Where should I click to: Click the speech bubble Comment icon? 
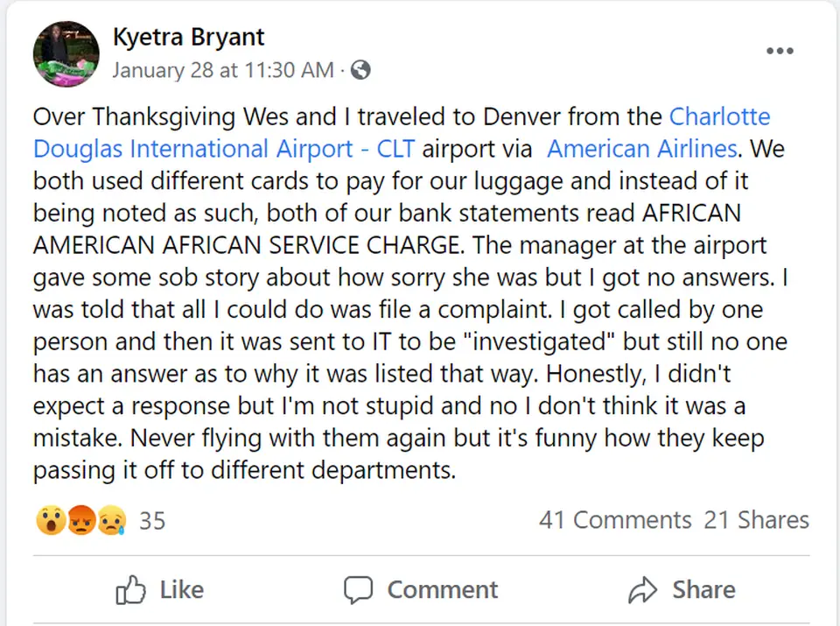[x=358, y=590]
